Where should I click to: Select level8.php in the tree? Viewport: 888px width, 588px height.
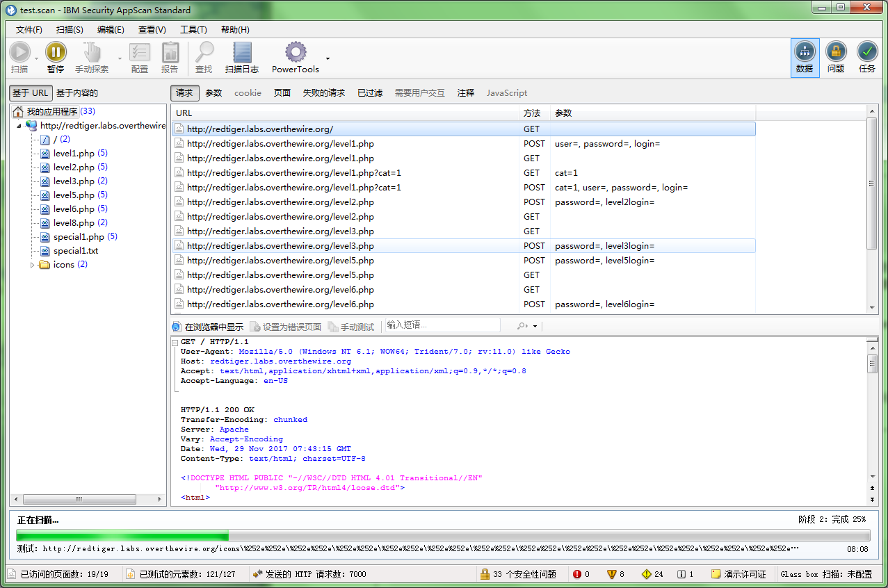click(74, 223)
